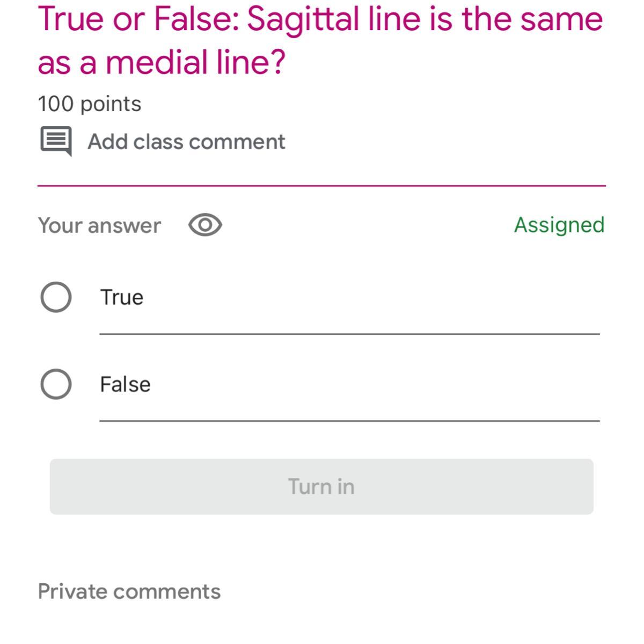This screenshot has width=644, height=644.
Task: Select the False radio button
Action: tap(56, 384)
